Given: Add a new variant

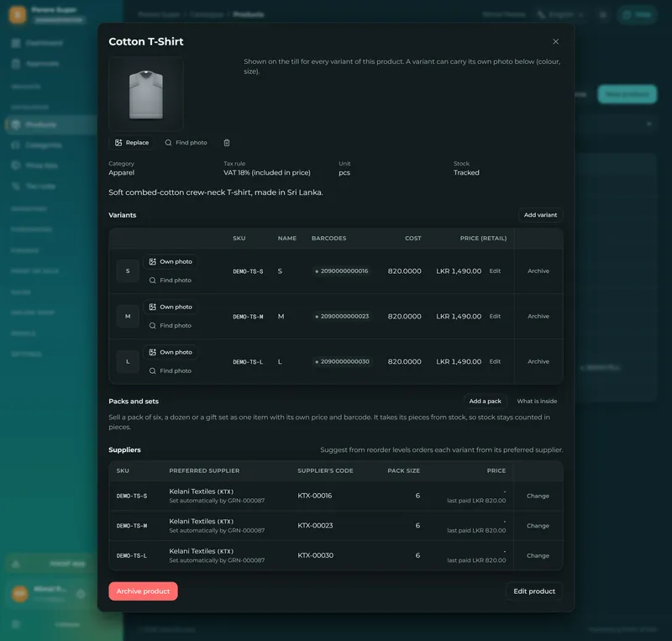Looking at the screenshot, I should point(540,215).
